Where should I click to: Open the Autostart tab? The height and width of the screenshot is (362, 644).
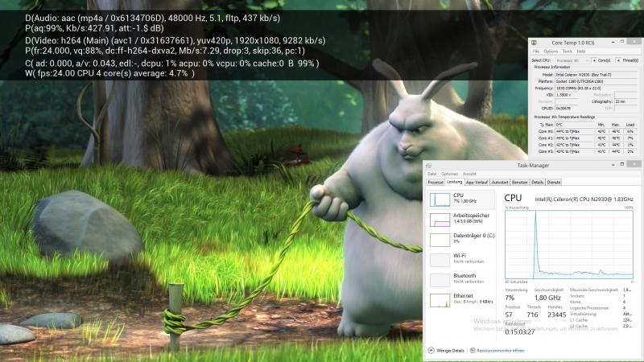(x=499, y=183)
